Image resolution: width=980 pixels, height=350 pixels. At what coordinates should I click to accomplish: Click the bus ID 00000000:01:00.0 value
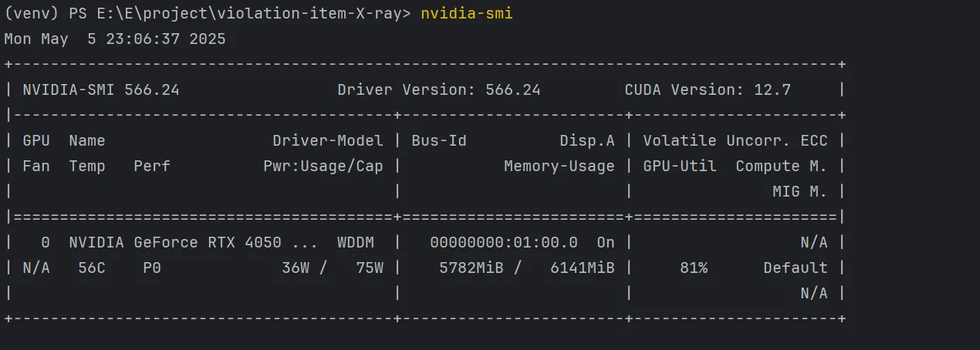(x=503, y=242)
